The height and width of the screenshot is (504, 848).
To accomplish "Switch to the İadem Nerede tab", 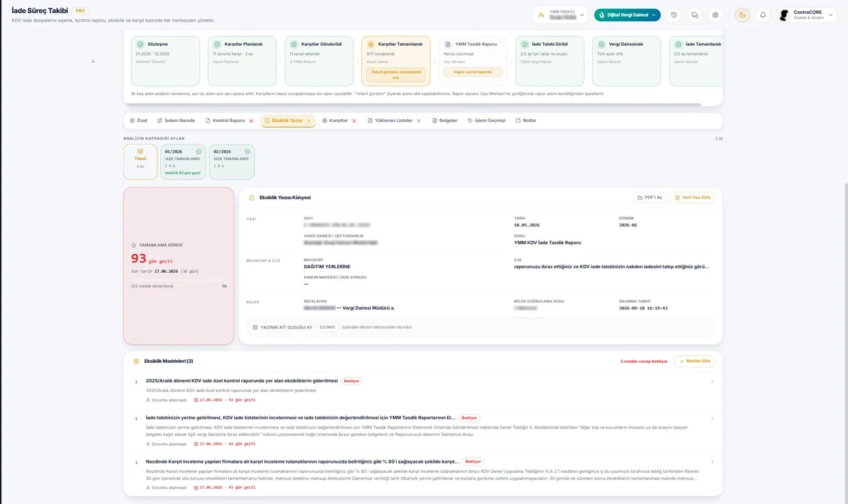I will [176, 121].
